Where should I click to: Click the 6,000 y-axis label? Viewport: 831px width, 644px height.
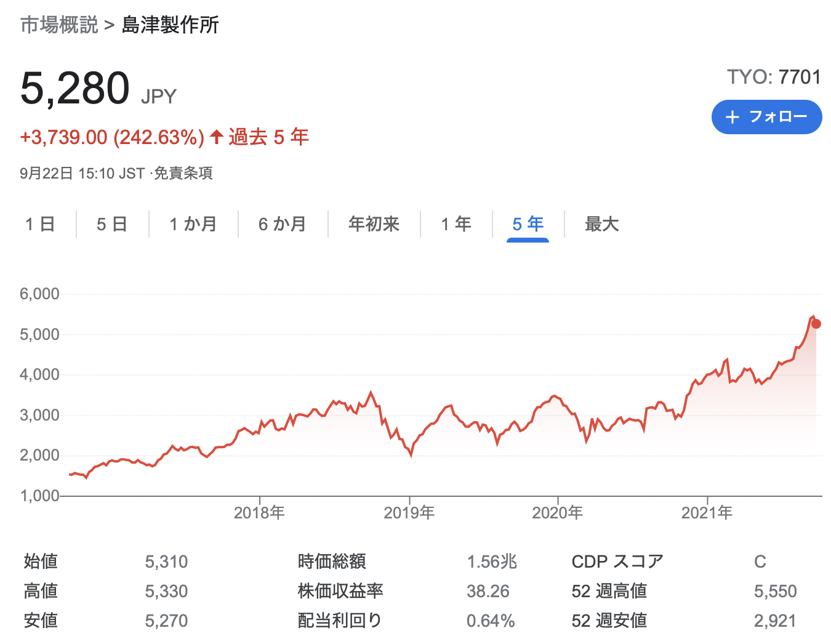point(40,294)
